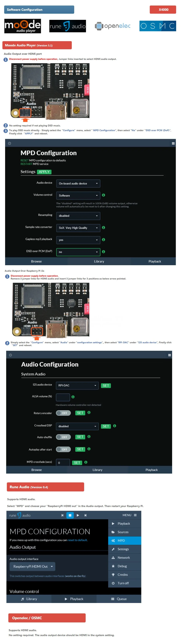Toggle the Auto-shuffle OFF switch
Viewport: 181px width, 644px height.
64,437
